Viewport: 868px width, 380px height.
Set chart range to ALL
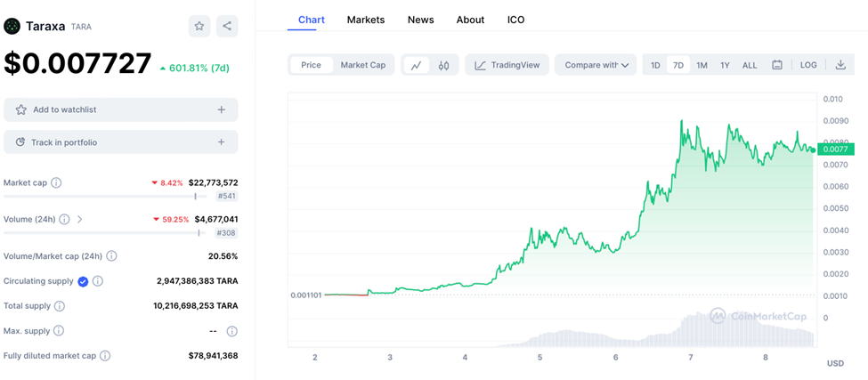750,65
